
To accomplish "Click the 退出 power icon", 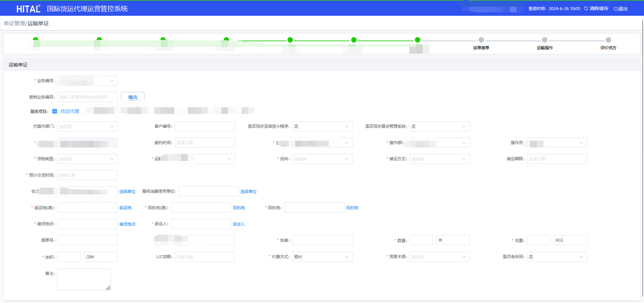I will [615, 9].
